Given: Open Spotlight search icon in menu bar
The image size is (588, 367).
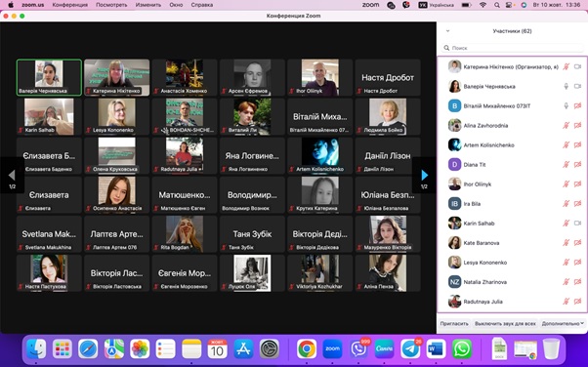Looking at the screenshot, I should (x=497, y=5).
